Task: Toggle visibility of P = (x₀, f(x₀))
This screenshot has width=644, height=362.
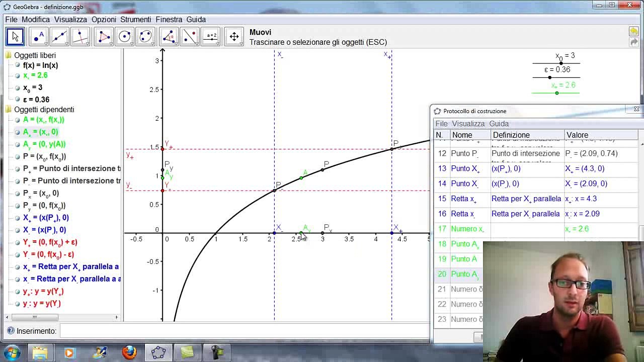Action: [18, 156]
